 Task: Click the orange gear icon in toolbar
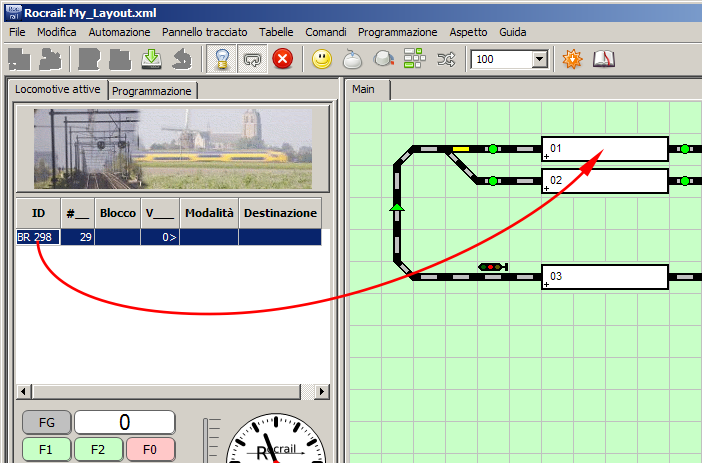tap(572, 60)
